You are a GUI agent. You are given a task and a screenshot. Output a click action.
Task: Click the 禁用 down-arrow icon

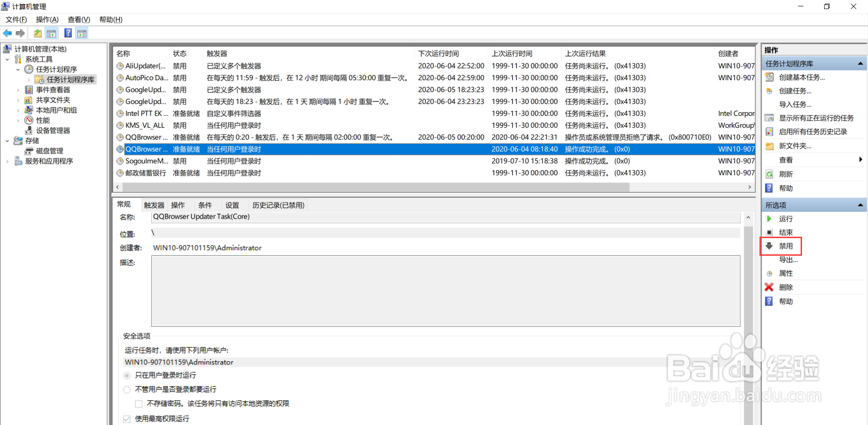click(x=769, y=246)
